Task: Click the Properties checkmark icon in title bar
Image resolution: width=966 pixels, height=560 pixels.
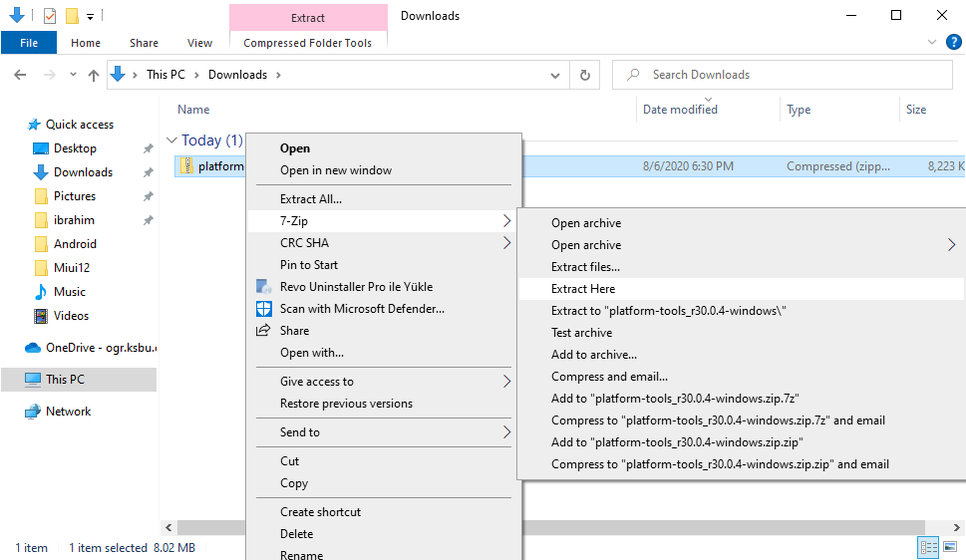Action: pos(50,15)
